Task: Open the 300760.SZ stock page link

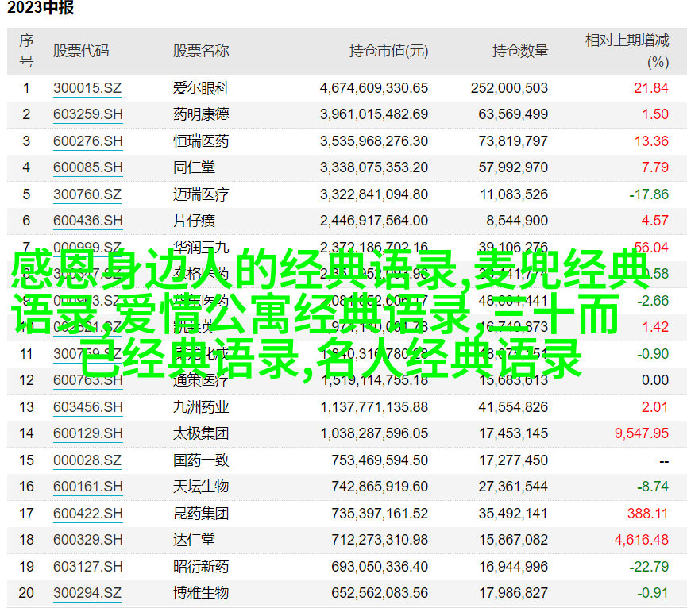Action: point(87,194)
